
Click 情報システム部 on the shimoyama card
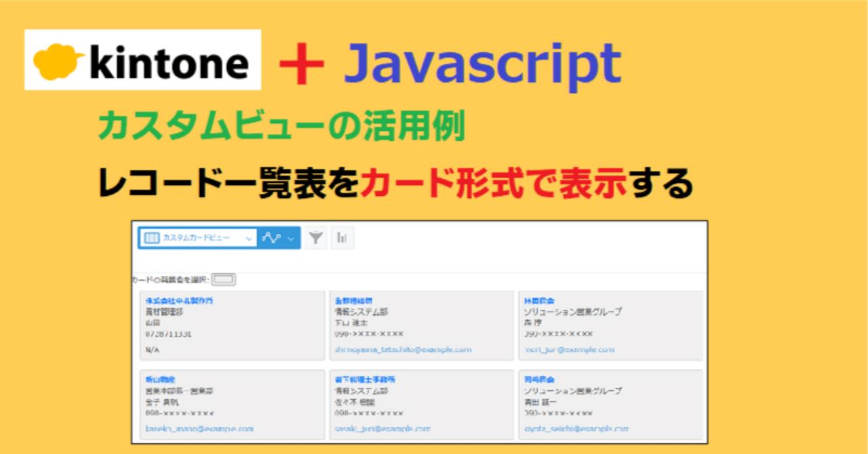pyautogui.click(x=361, y=312)
